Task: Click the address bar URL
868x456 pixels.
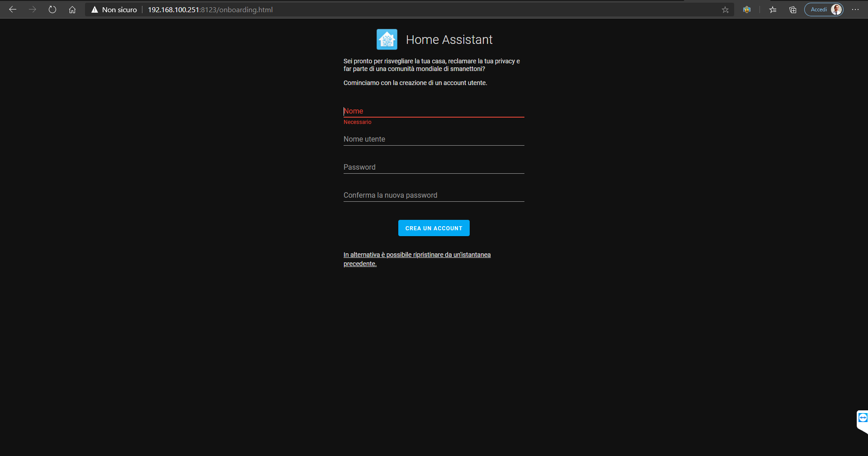Action: coord(210,9)
